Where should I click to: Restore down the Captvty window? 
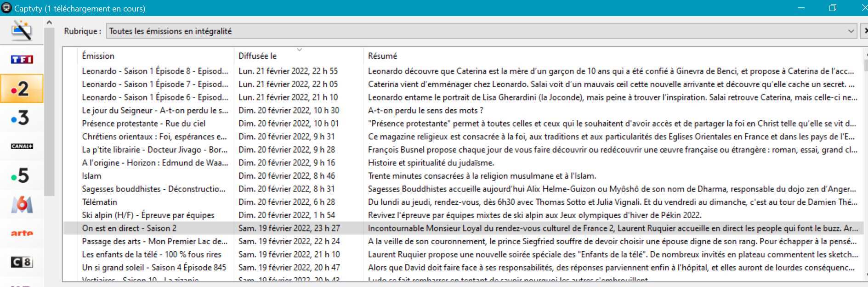pyautogui.click(x=833, y=8)
